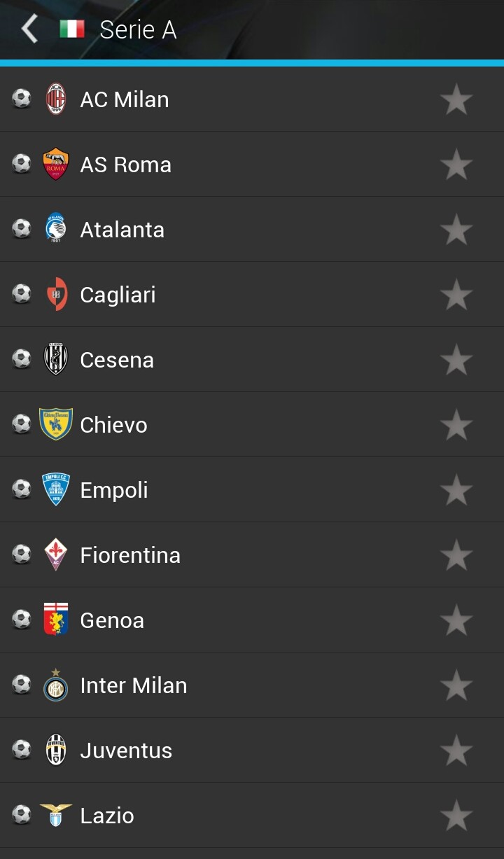Toggle the Empoli favorite star
This screenshot has width=504, height=859.
pyautogui.click(x=456, y=490)
